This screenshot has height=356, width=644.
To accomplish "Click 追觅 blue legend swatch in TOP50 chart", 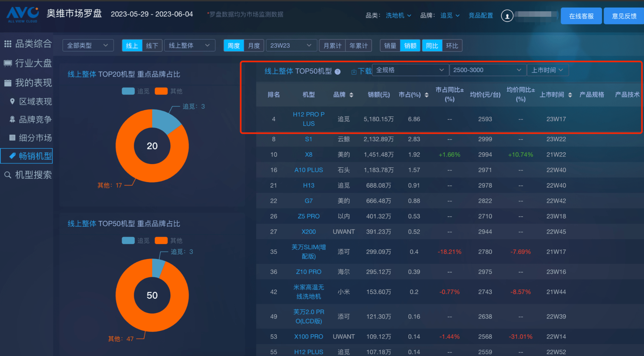I will tap(128, 240).
